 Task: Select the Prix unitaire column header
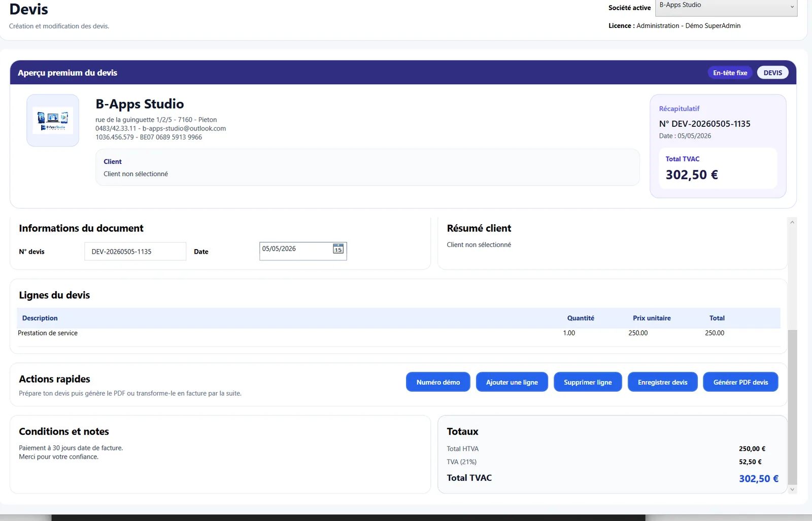tap(652, 318)
